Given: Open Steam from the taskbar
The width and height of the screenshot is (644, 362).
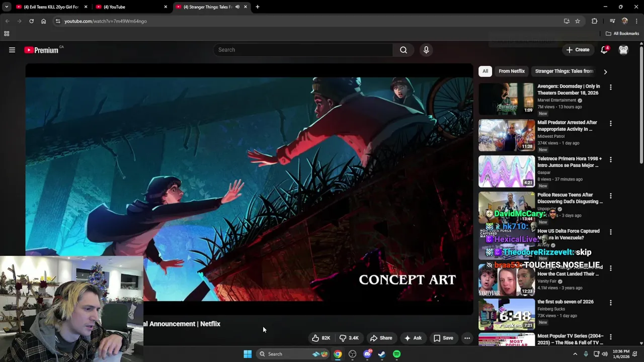Looking at the screenshot, I should point(382,354).
